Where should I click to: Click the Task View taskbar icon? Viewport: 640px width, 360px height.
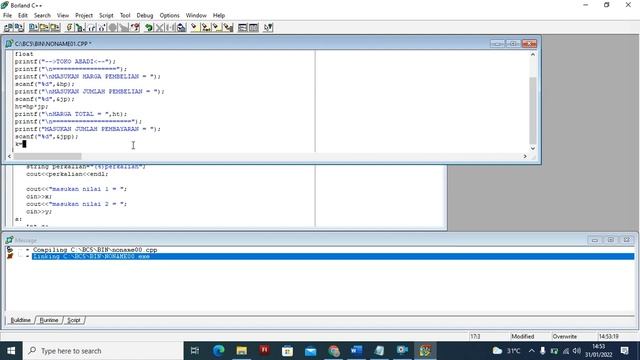pos(195,351)
